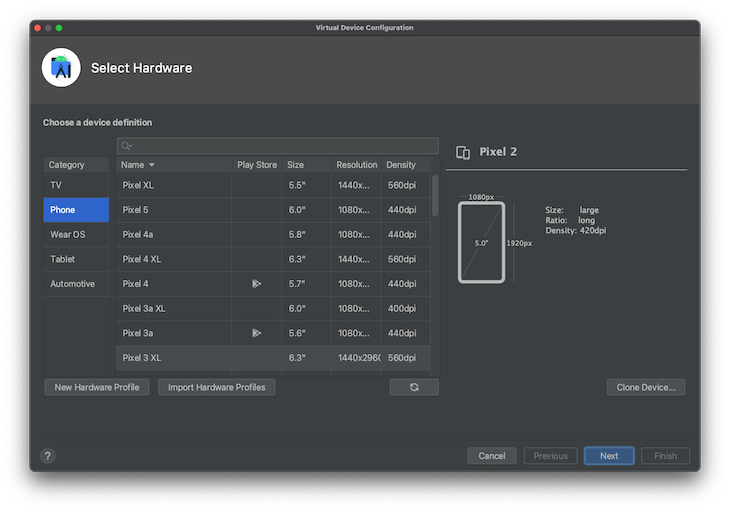Select the Wear OS category
Screen dimensions: 730x511
pyautogui.click(x=76, y=235)
